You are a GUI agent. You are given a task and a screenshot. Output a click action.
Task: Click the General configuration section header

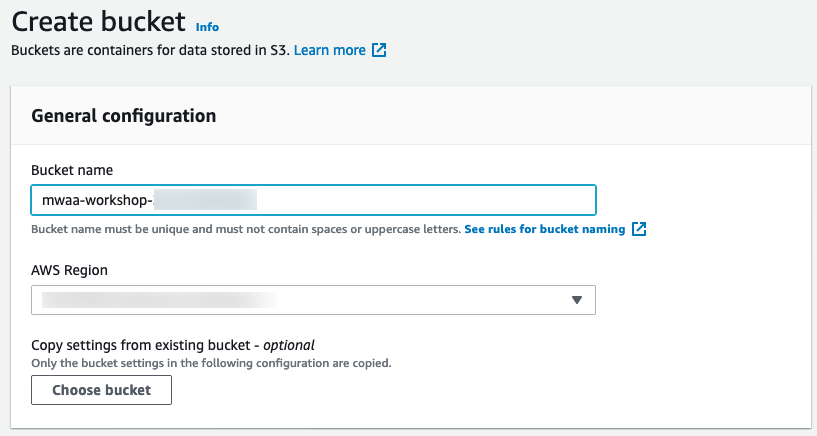[x=124, y=115]
